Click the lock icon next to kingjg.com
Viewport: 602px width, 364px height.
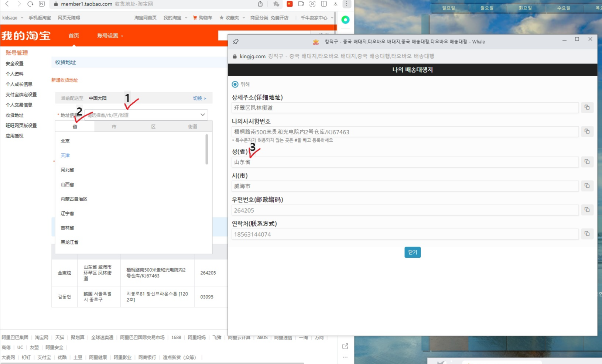[235, 56]
